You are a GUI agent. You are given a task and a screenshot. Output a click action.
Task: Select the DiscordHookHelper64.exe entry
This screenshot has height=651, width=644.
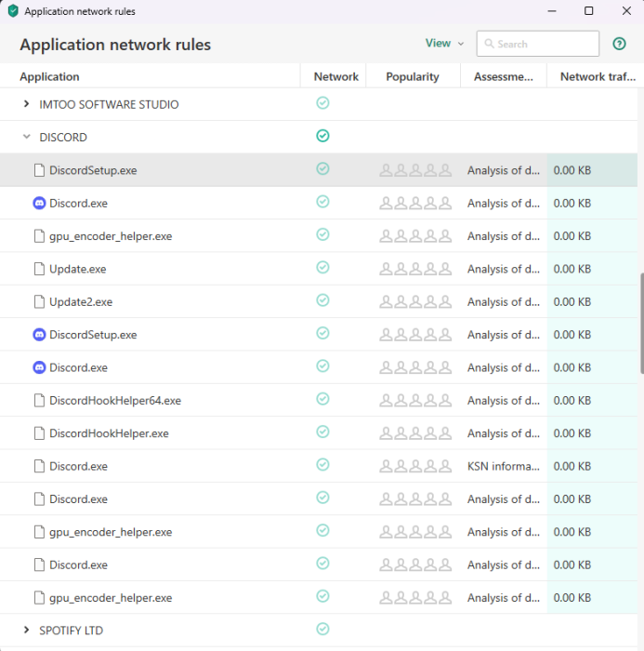click(115, 400)
